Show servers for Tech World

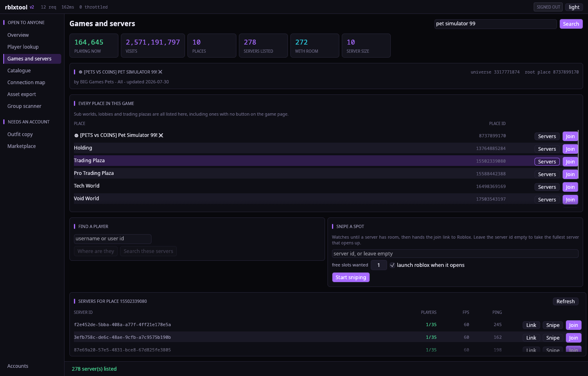(547, 187)
